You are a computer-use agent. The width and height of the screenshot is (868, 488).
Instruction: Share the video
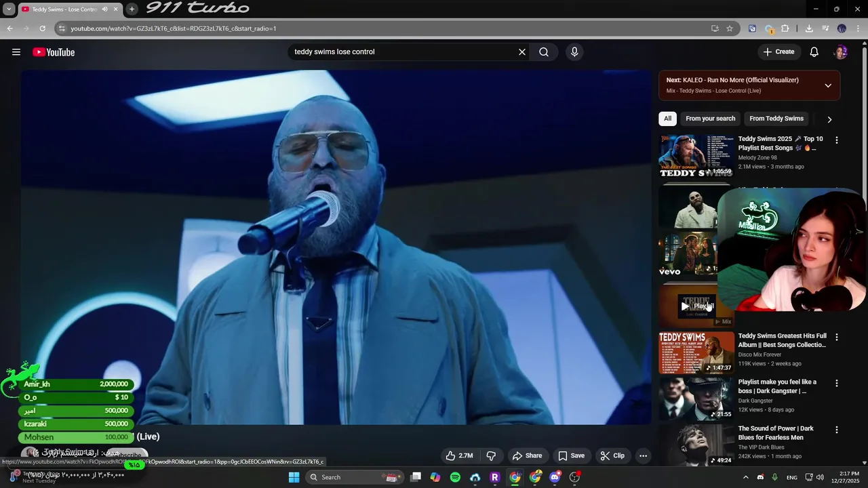pos(528,455)
